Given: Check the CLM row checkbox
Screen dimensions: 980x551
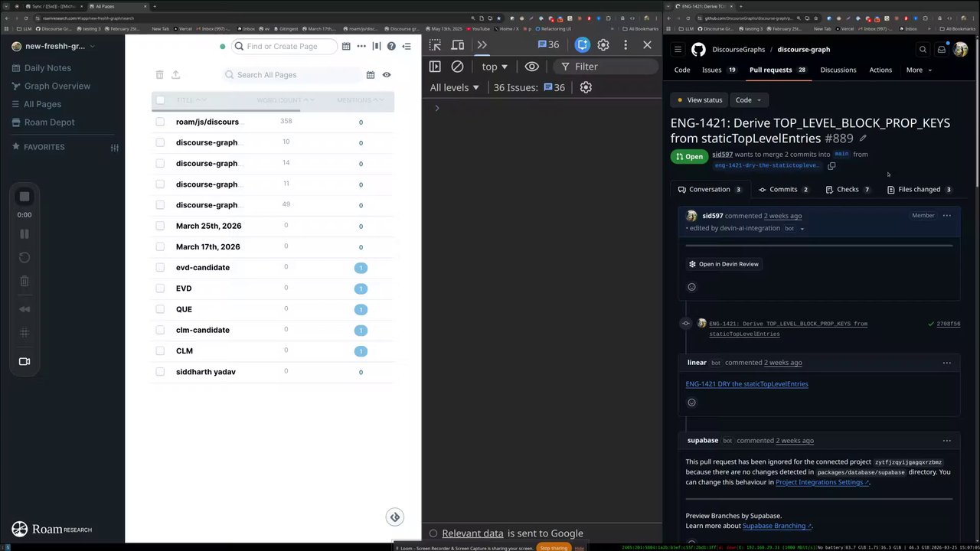Looking at the screenshot, I should (160, 350).
